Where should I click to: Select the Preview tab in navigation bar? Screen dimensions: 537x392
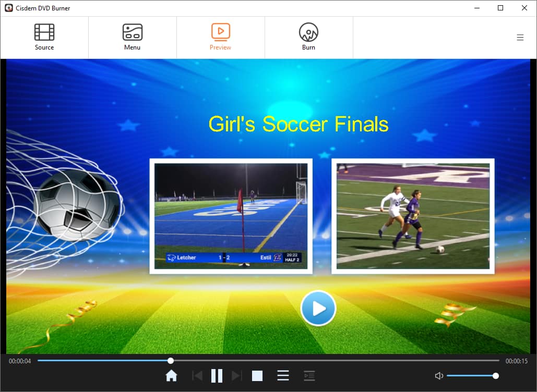pos(220,36)
